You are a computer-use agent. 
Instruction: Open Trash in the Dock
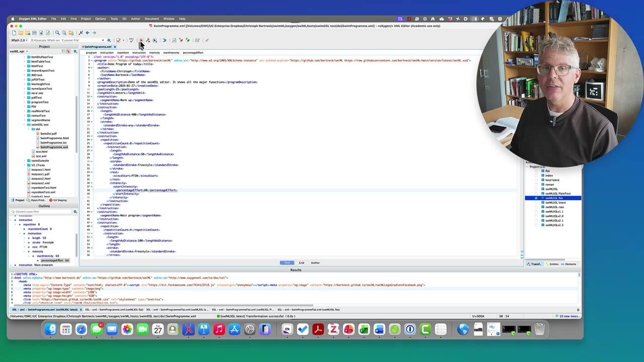coord(539,329)
